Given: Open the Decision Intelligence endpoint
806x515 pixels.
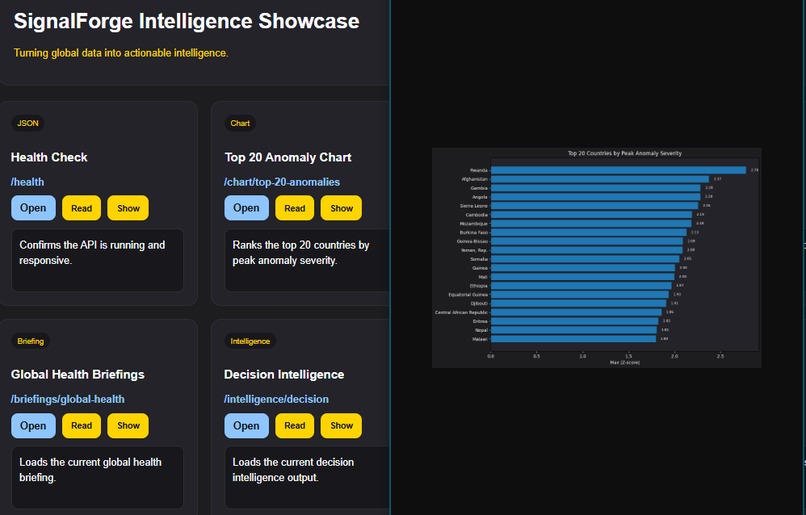Looking at the screenshot, I should point(246,426).
